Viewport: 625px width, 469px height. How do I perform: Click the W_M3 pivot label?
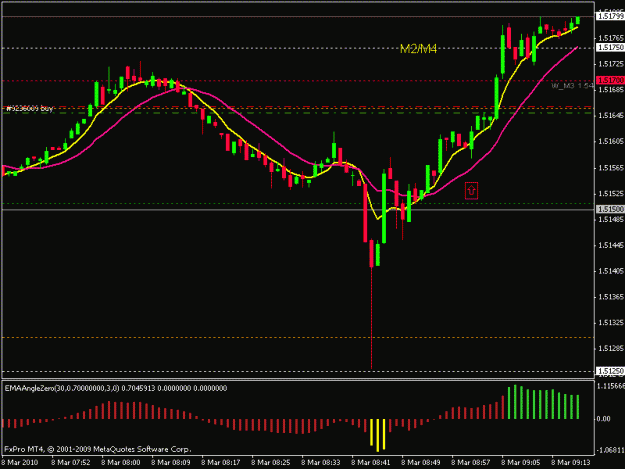point(573,86)
